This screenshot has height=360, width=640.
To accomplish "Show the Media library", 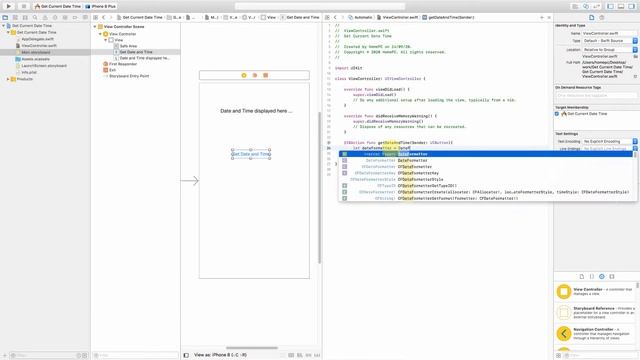I will 611,276.
